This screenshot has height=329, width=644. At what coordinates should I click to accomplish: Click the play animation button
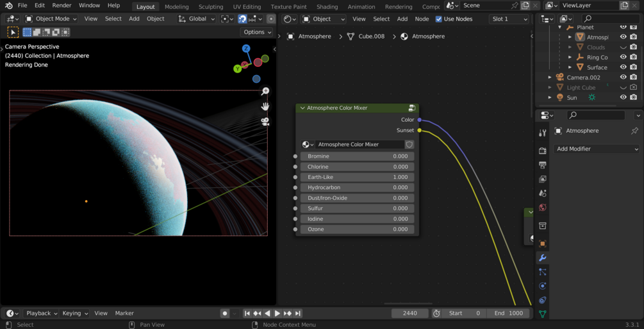pyautogui.click(x=277, y=314)
